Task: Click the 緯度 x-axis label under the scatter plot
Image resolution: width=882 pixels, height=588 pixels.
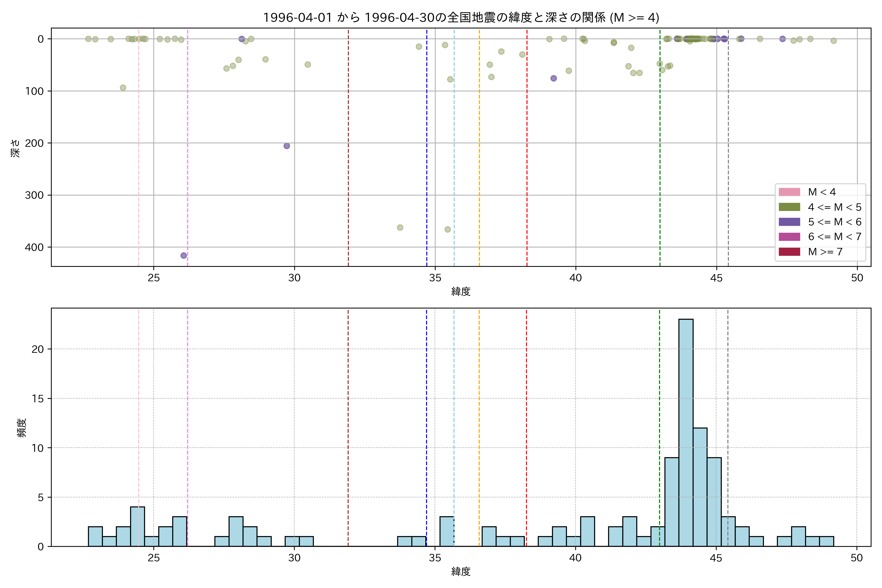Action: click(x=461, y=291)
